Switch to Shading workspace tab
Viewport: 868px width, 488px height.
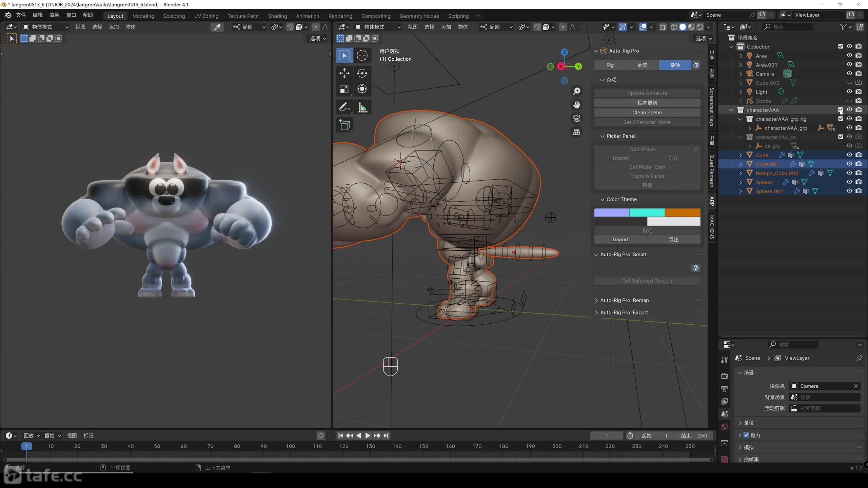(277, 16)
